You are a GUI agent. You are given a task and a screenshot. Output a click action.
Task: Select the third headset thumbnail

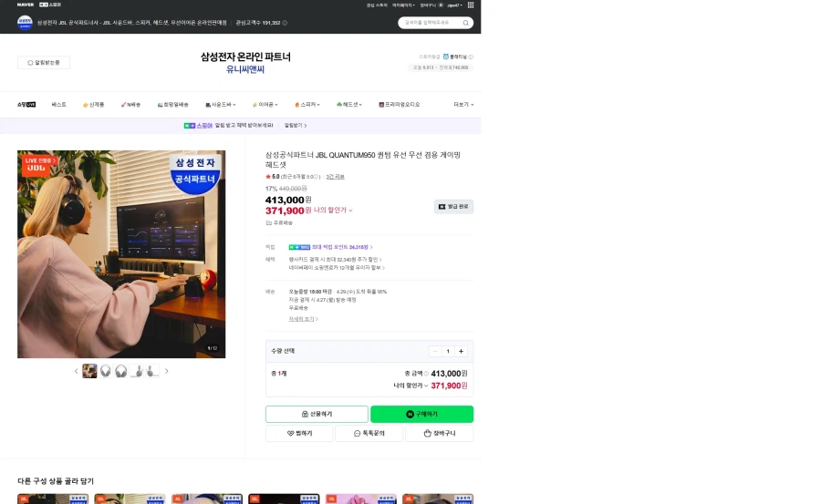click(x=121, y=371)
